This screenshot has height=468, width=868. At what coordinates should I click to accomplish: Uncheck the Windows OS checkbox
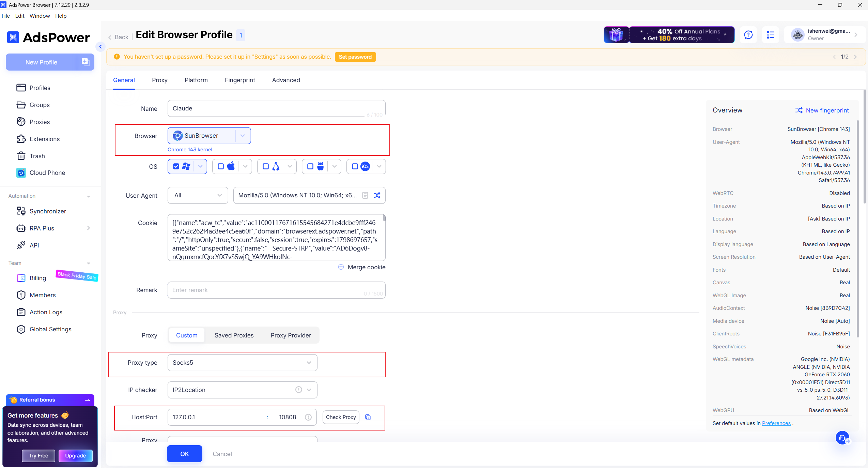[x=176, y=166]
